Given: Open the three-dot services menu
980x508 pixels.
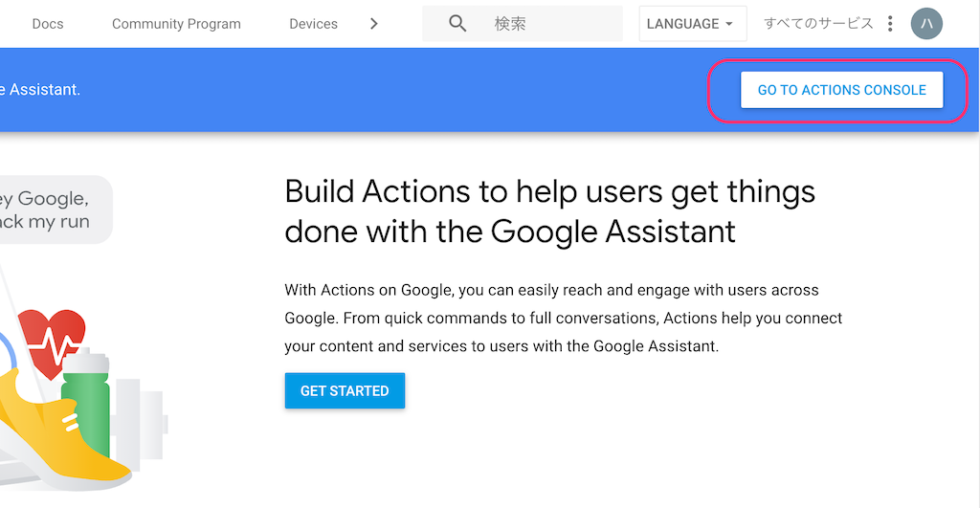Looking at the screenshot, I should point(890,24).
